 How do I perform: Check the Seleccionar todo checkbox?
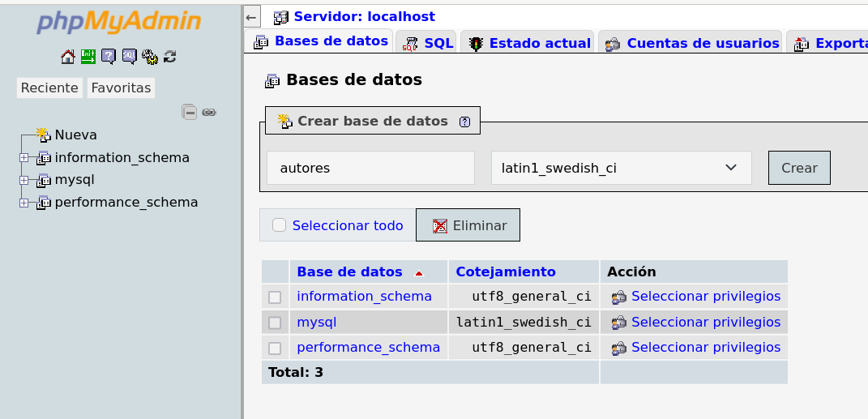point(280,225)
